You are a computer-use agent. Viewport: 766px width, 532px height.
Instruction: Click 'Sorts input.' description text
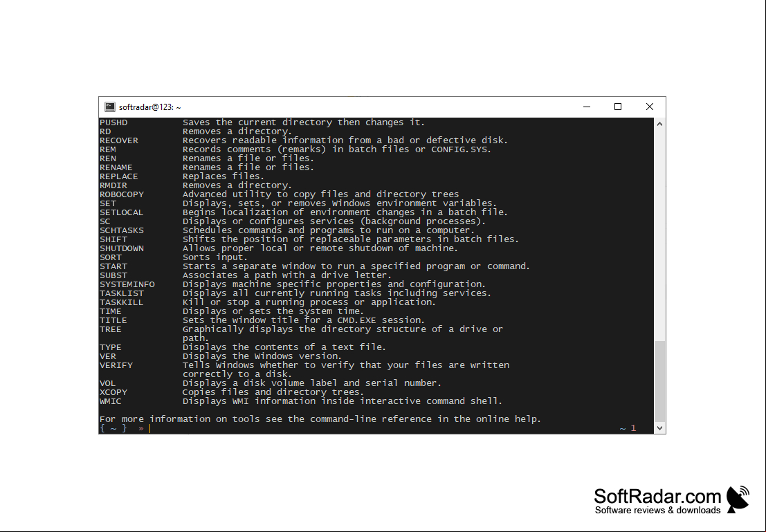tap(215, 257)
